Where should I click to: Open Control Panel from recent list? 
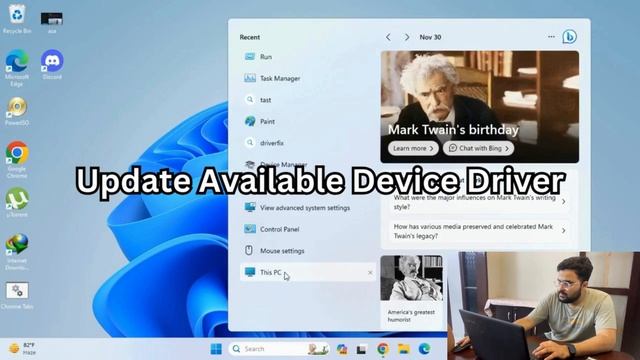308,229
